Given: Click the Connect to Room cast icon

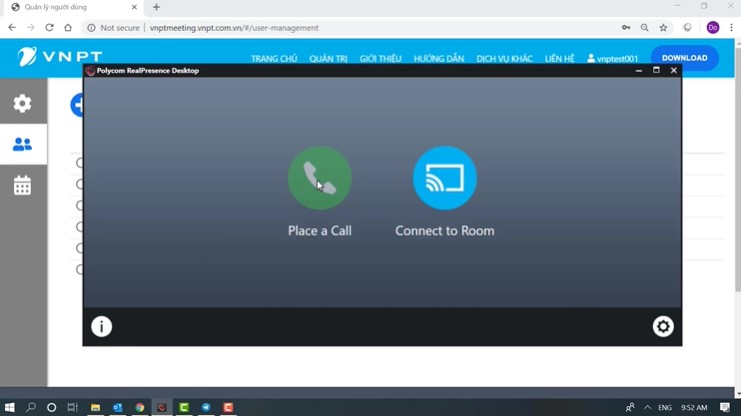Looking at the screenshot, I should pos(444,179).
